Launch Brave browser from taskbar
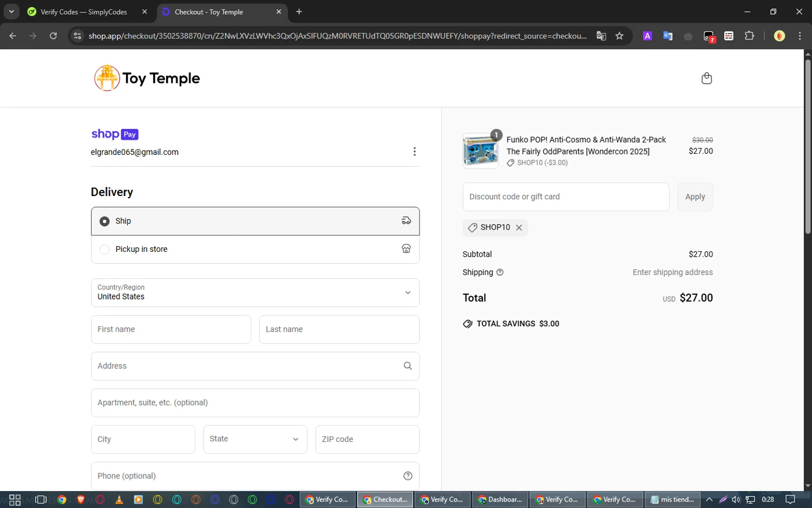 click(81, 500)
